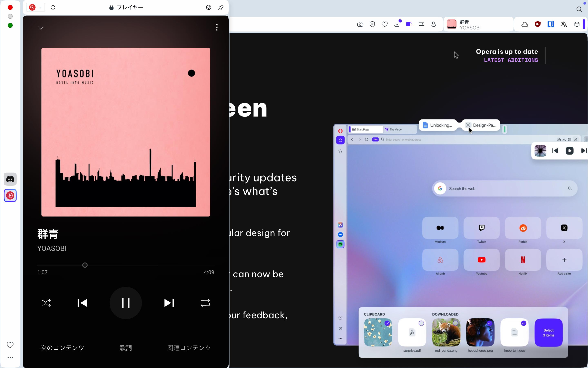Skip to the next track
The height and width of the screenshot is (368, 588).
point(169,303)
